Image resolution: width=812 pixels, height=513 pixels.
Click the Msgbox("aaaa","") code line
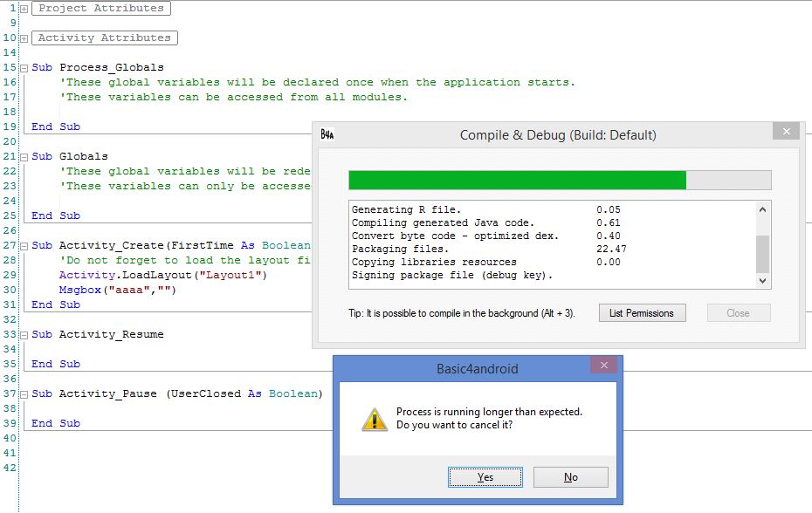(118, 290)
